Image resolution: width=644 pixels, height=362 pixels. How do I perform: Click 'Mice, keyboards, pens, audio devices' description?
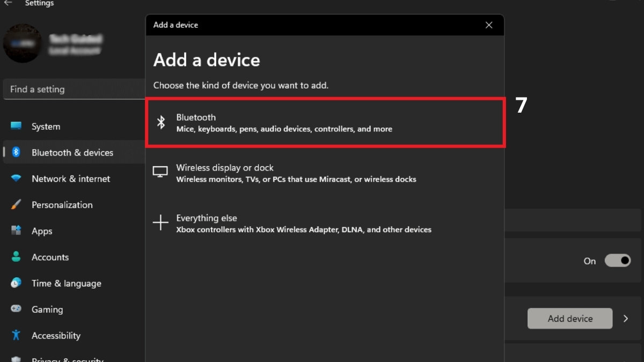284,129
